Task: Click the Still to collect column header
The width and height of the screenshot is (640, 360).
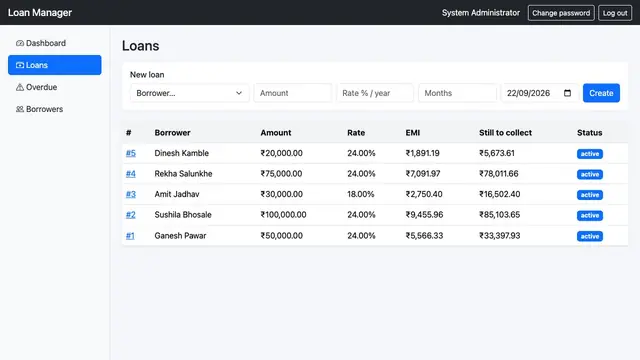Action: coord(505,133)
